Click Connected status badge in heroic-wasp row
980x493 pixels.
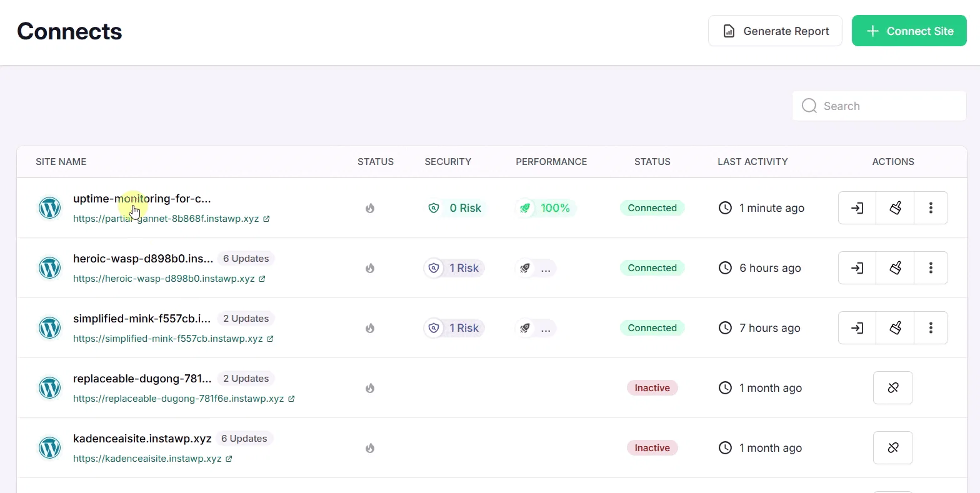pos(652,268)
